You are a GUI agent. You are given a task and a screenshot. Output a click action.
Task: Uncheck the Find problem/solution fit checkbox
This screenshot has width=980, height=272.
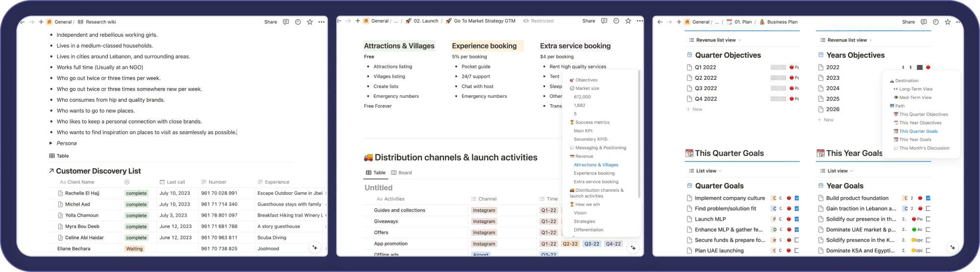point(797,209)
